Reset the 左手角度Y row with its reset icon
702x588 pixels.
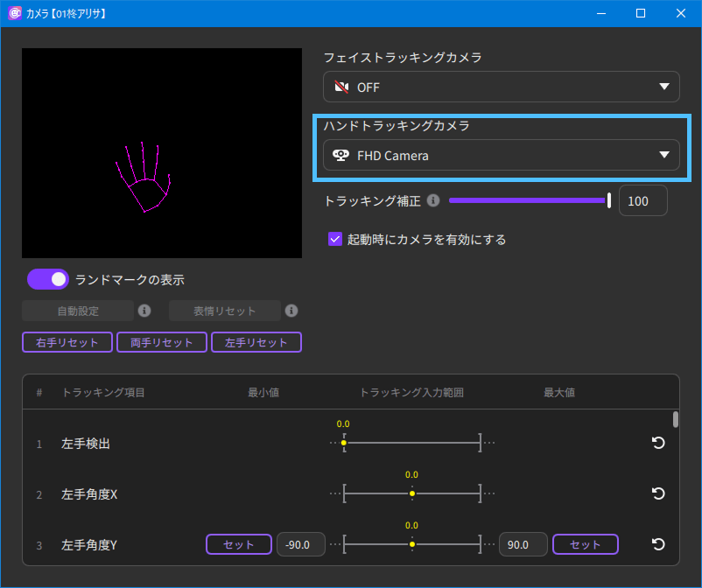tap(658, 544)
